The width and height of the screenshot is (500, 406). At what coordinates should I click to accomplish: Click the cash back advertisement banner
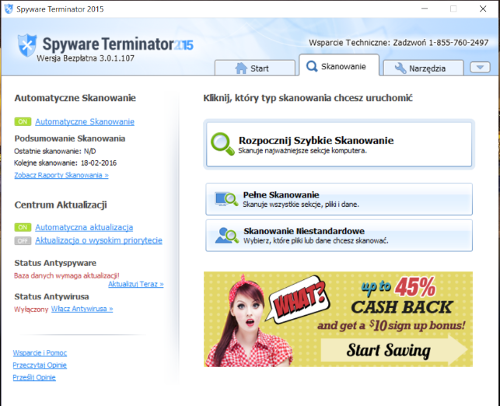tap(338, 319)
